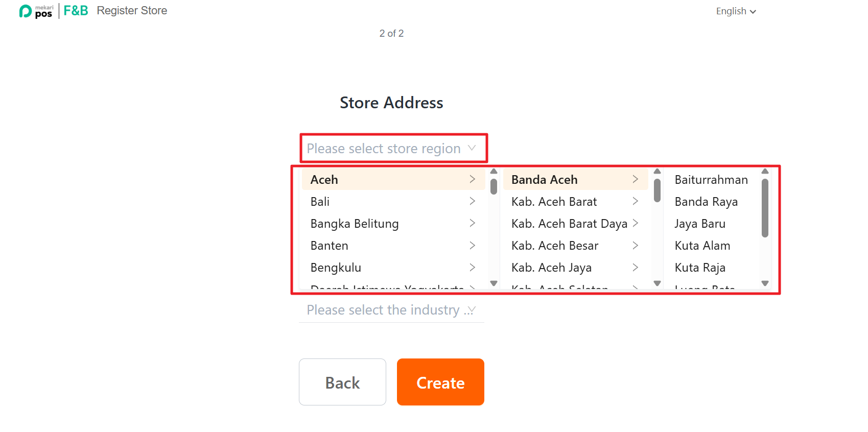Screen dimensions: 868x432
Task: Expand the Bangka Belitung chevron arrow
Action: 472,223
